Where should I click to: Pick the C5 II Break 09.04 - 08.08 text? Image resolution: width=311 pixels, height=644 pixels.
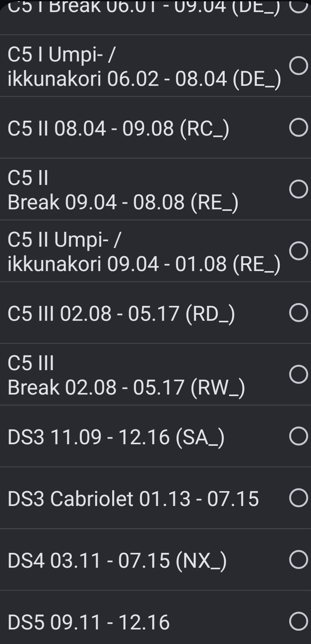[x=123, y=190]
